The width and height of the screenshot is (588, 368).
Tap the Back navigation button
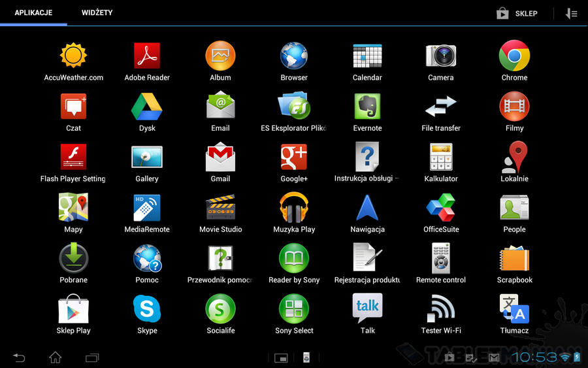19,358
